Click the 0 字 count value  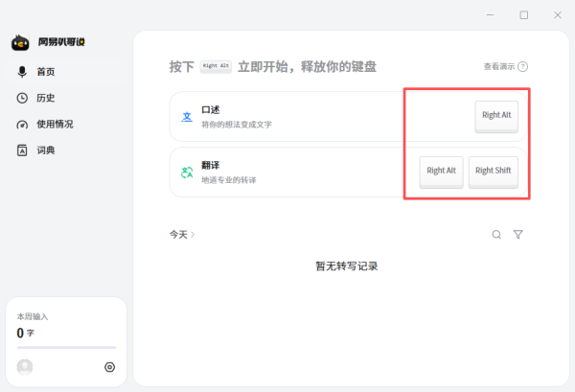25,333
